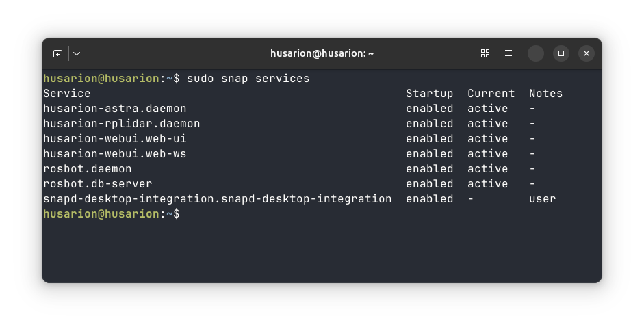This screenshot has height=329, width=644.
Task: Click the Service column header
Action: (x=67, y=94)
